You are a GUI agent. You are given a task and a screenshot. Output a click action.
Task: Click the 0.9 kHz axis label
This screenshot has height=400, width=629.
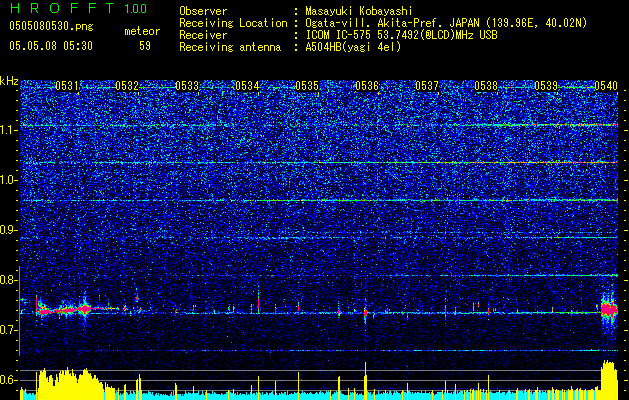pyautogui.click(x=9, y=230)
